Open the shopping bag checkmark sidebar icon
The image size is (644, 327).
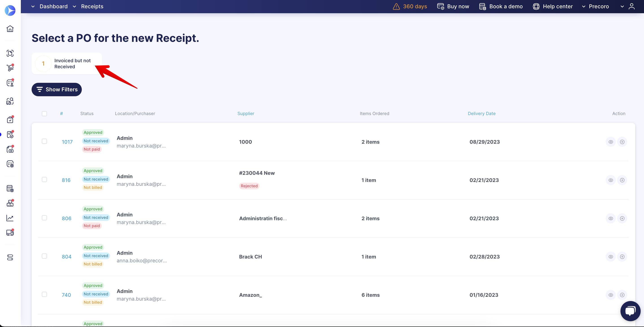(x=10, y=120)
